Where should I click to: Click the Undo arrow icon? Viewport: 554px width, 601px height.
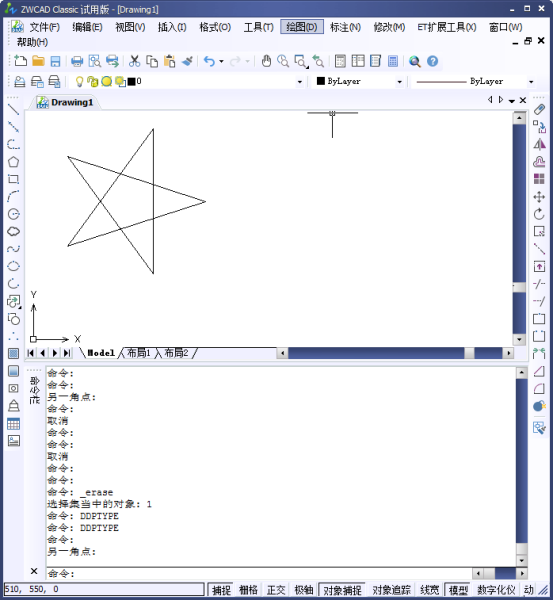coord(209,61)
